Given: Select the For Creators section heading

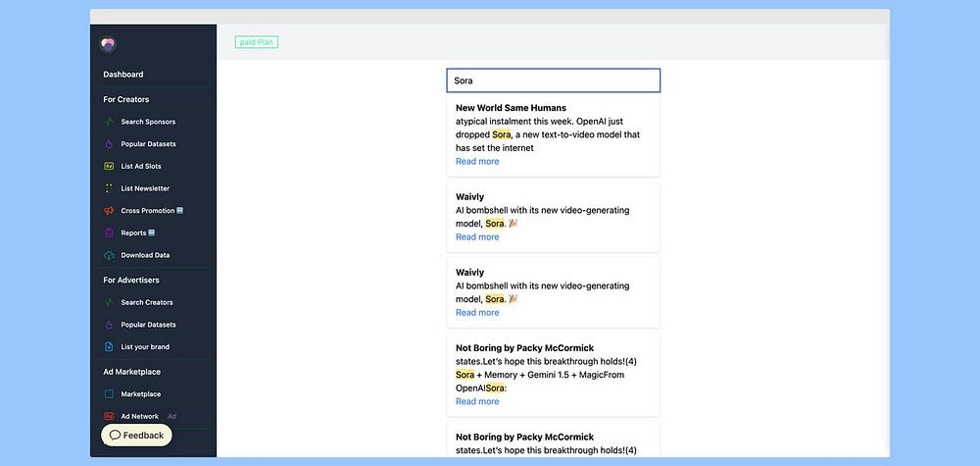Looking at the screenshot, I should tap(126, 99).
